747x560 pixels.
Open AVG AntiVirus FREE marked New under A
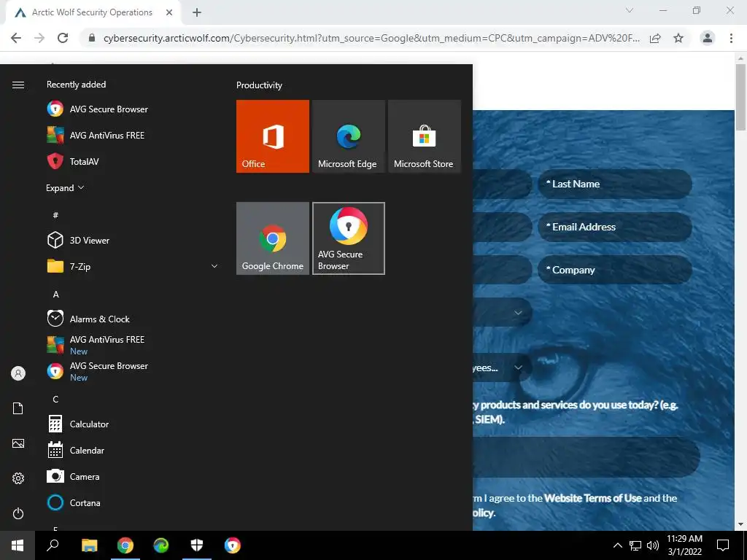[96, 345]
